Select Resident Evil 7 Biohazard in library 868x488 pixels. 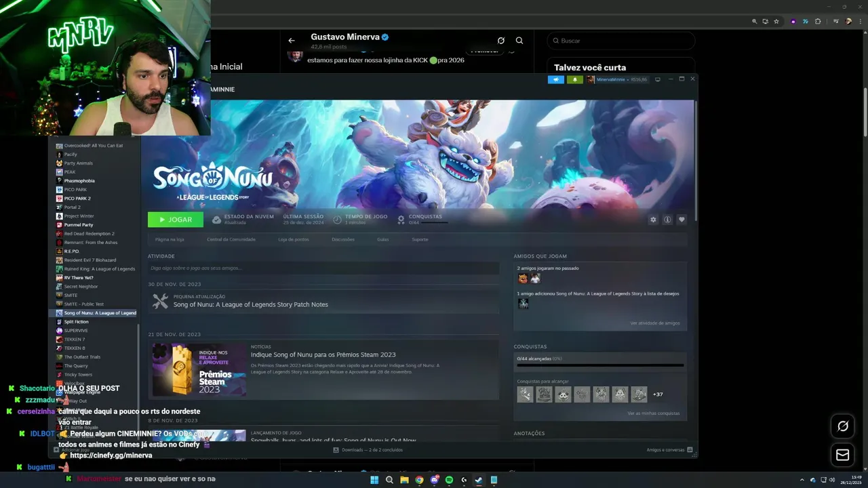(90, 260)
